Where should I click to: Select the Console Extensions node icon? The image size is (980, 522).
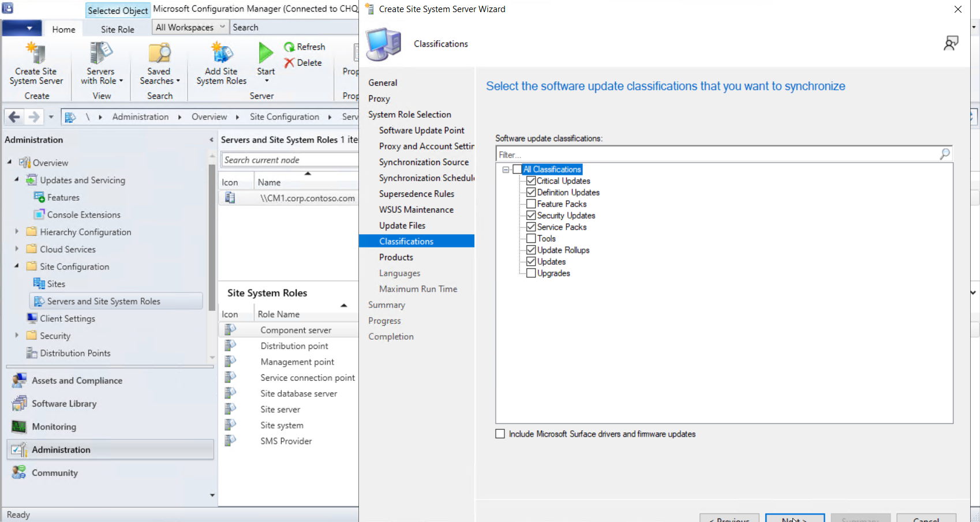pos(39,215)
